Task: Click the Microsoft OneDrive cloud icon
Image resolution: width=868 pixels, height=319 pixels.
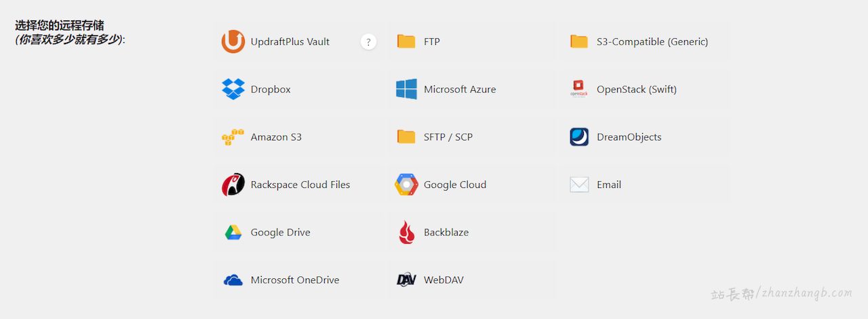Action: (233, 280)
